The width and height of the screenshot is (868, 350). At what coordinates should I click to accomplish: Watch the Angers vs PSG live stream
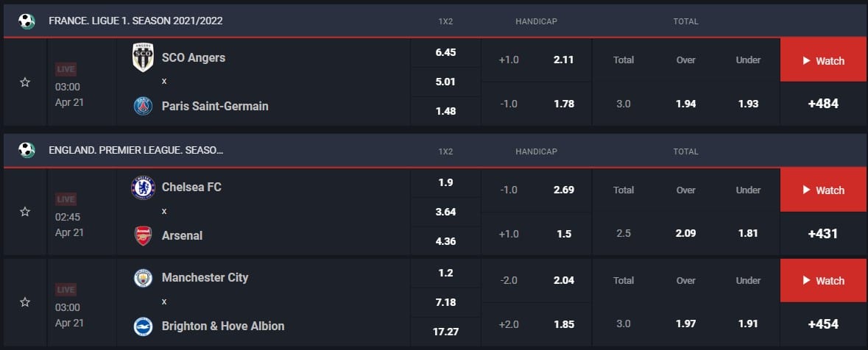823,61
